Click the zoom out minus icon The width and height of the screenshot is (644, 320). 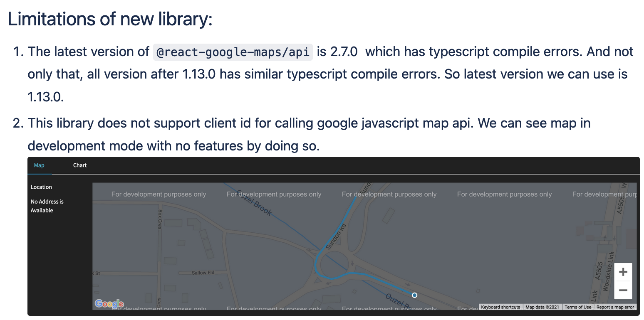(x=623, y=290)
